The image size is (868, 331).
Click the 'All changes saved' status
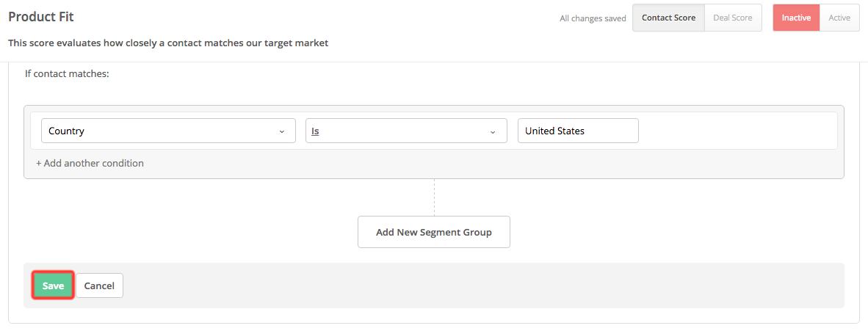point(592,18)
